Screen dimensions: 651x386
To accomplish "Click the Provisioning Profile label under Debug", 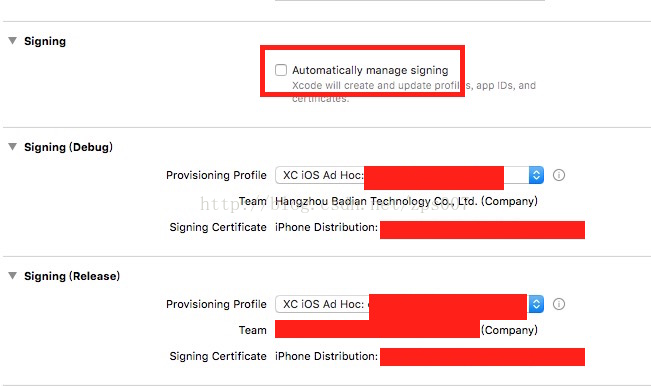I will point(216,176).
